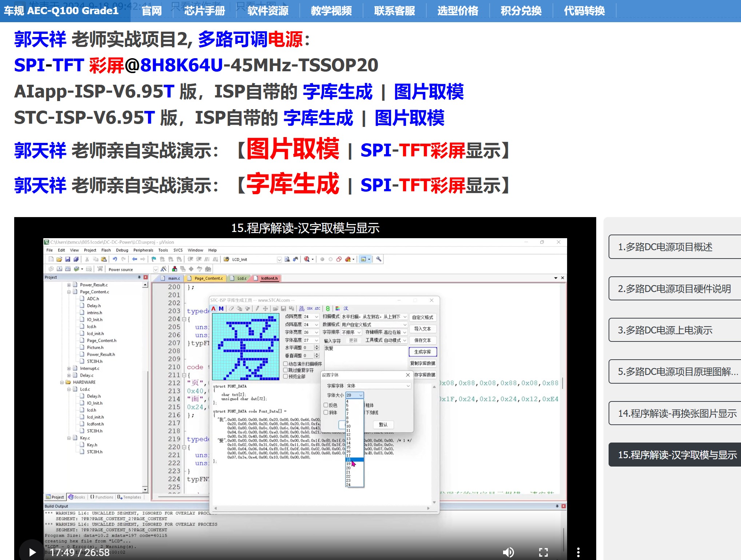Screen dimensions: 741x560
Task: Click the pencil icon in 字库生成工具 toolbar
Action: tap(258, 308)
